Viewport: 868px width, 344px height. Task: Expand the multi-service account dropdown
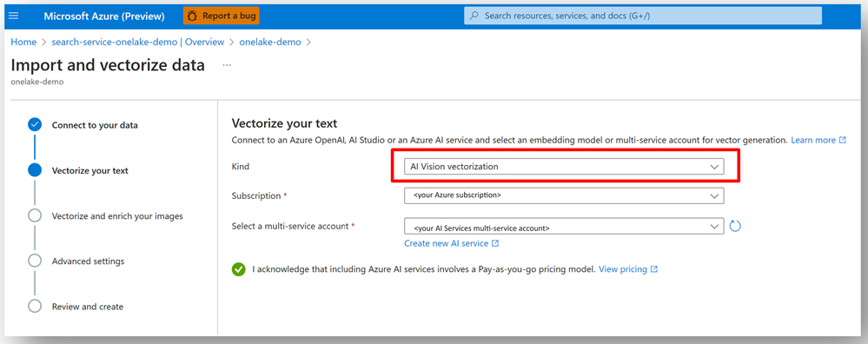click(564, 226)
